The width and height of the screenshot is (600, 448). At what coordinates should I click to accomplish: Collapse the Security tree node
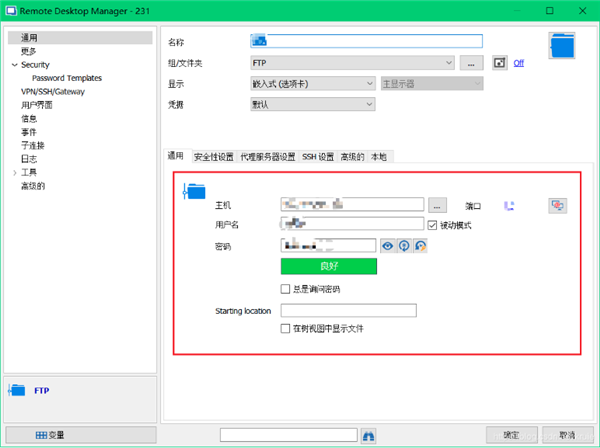coord(15,65)
